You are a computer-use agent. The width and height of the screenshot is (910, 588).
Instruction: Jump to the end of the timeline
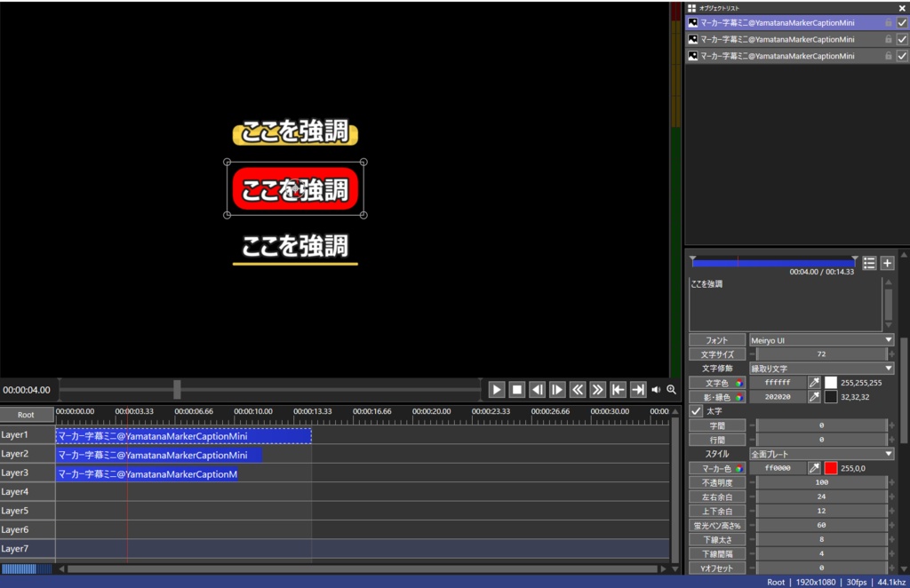point(638,390)
